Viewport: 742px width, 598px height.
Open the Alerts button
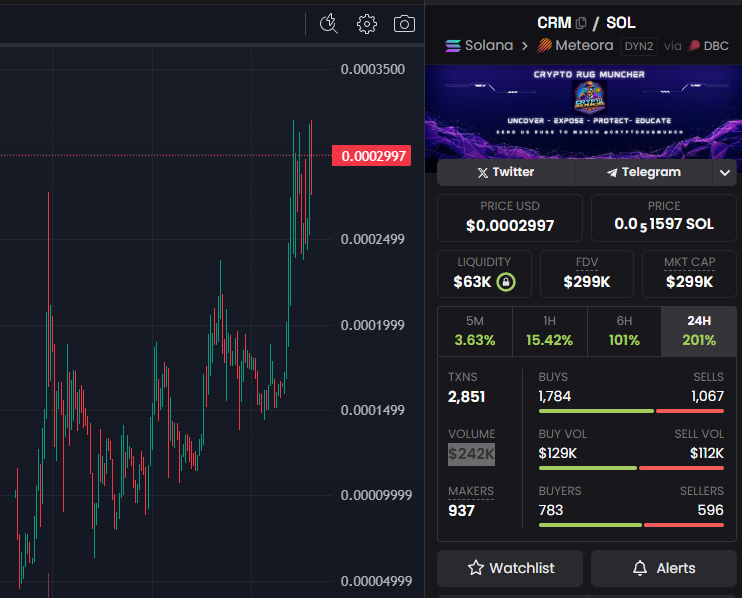[x=663, y=568]
